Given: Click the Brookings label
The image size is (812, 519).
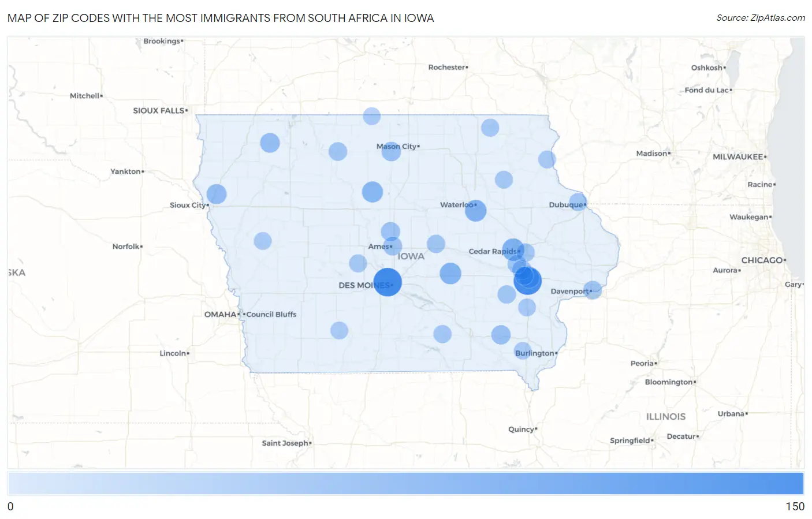Looking at the screenshot, I should point(162,41).
